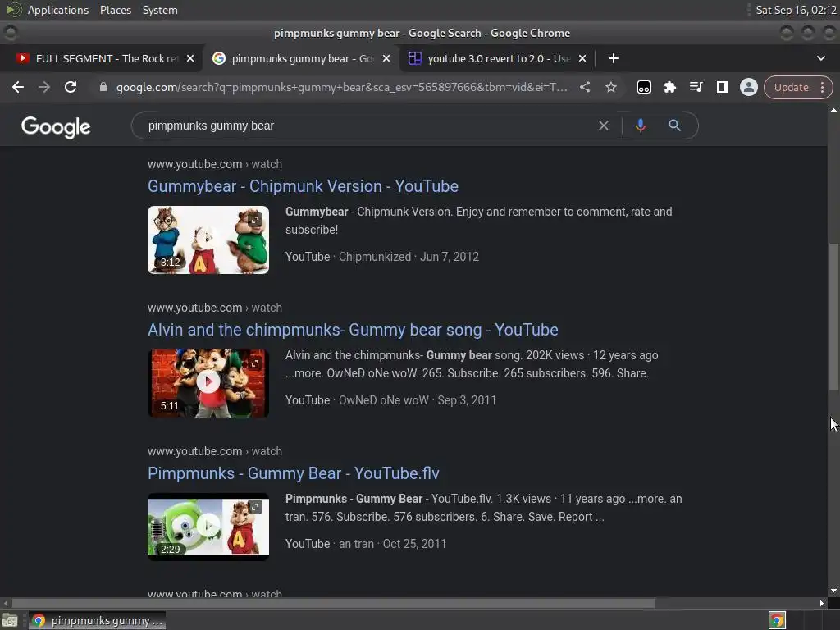
Task: Click the 'pimpmunks gummy...' taskbar window button
Action: pyautogui.click(x=97, y=621)
